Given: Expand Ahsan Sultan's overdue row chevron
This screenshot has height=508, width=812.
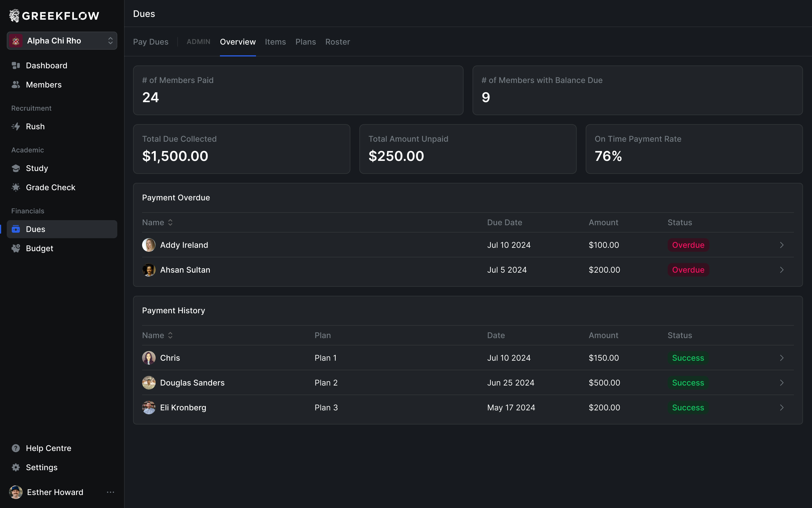Looking at the screenshot, I should [782, 270].
